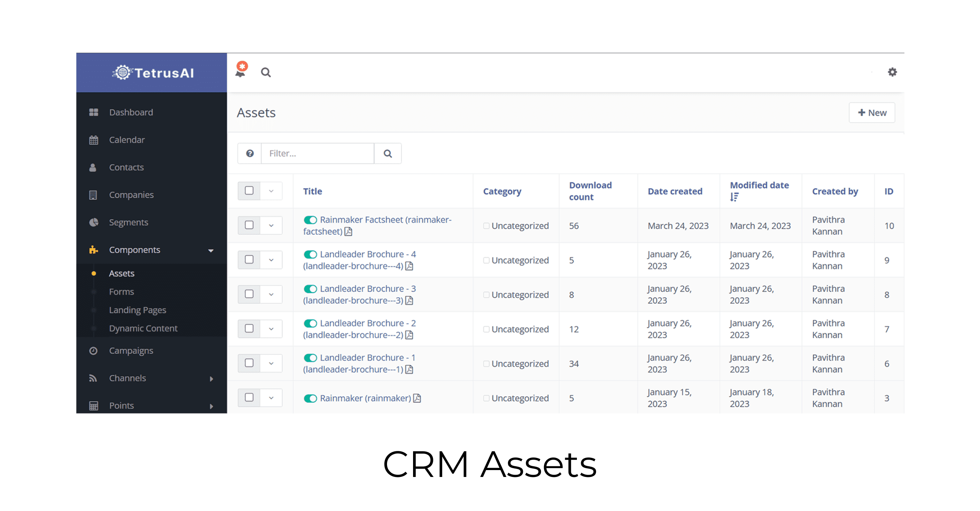Click the PDF icon beside Rainmaker (rainmaker)
The image size is (980, 511).
pyautogui.click(x=417, y=398)
